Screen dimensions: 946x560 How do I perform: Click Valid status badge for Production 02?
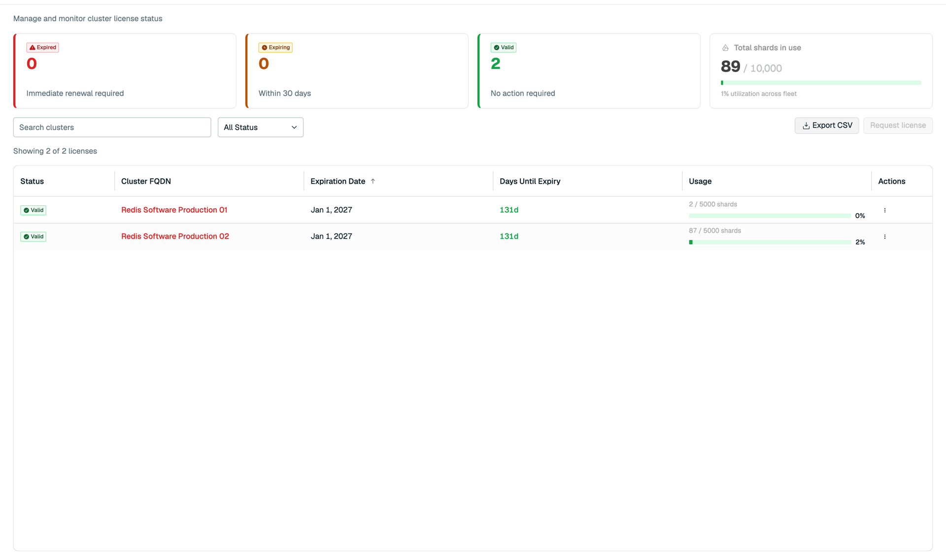pos(33,237)
